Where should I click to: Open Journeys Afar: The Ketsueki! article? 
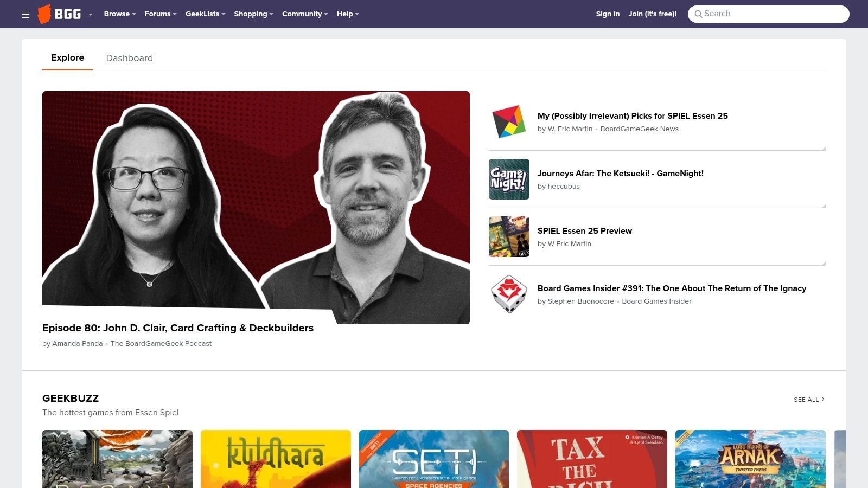pos(621,174)
